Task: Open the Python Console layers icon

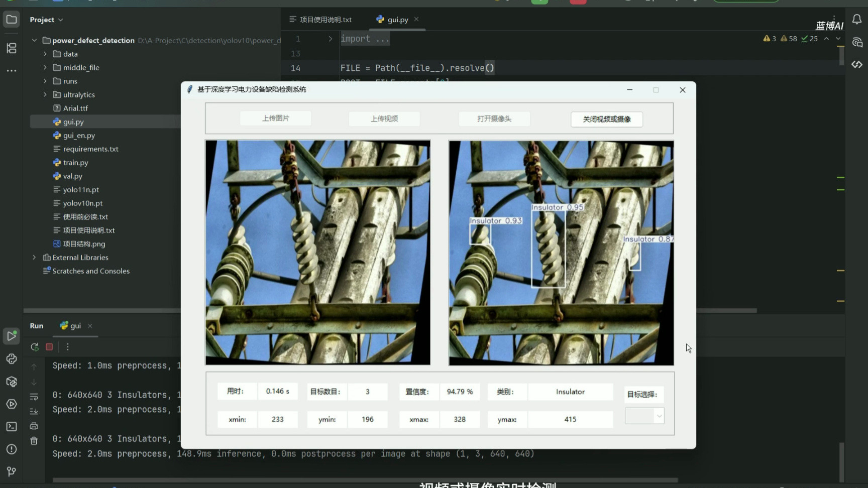Action: [x=11, y=382]
